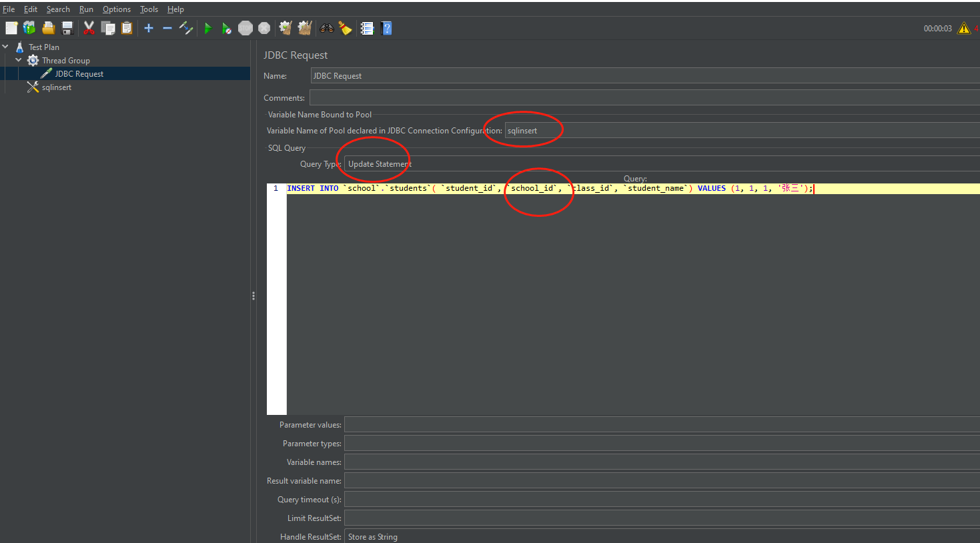Open the Handle ResultSet dropdown
980x543 pixels.
point(660,537)
